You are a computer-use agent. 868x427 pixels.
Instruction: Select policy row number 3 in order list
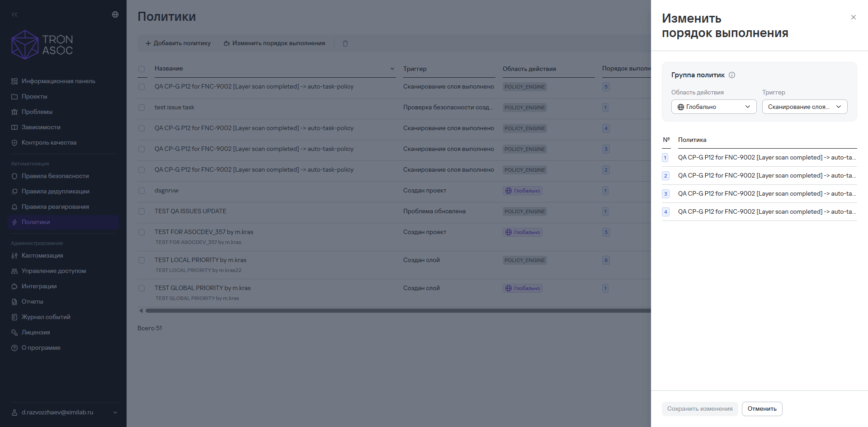pyautogui.click(x=759, y=194)
